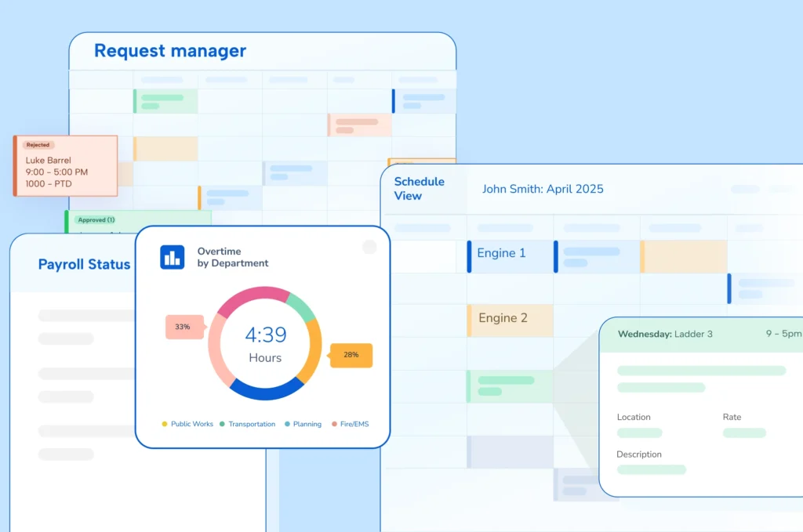Click the Fire/EMS legend dot
The image size is (803, 532).
[334, 424]
